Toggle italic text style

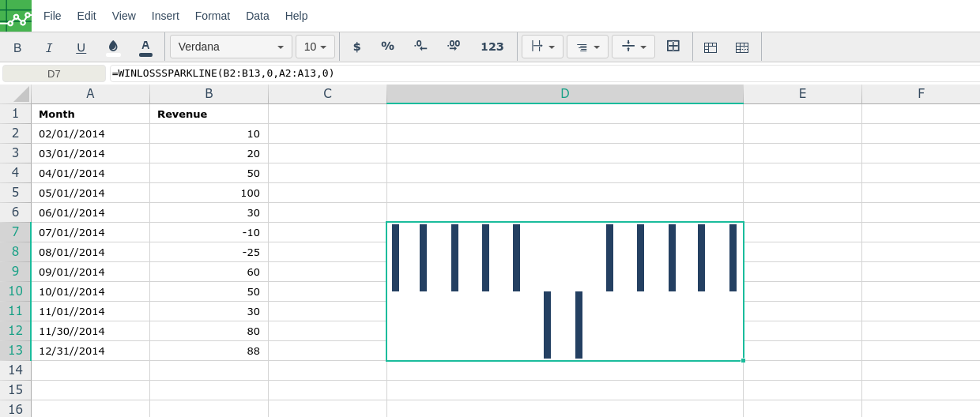pos(49,47)
